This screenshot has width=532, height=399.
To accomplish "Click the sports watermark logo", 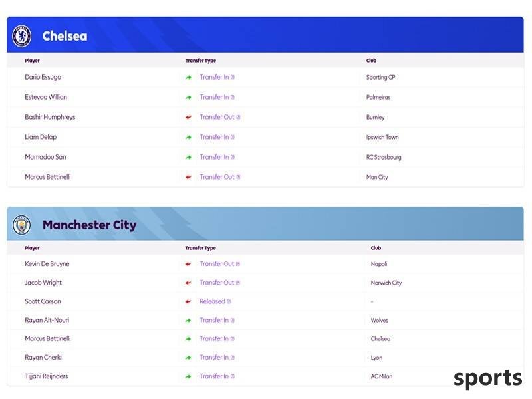I will (488, 378).
